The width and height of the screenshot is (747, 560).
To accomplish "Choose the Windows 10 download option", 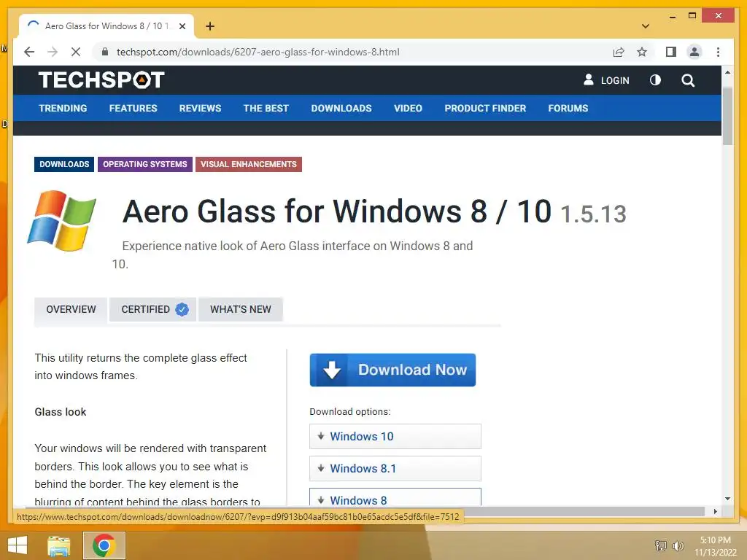I will click(395, 436).
